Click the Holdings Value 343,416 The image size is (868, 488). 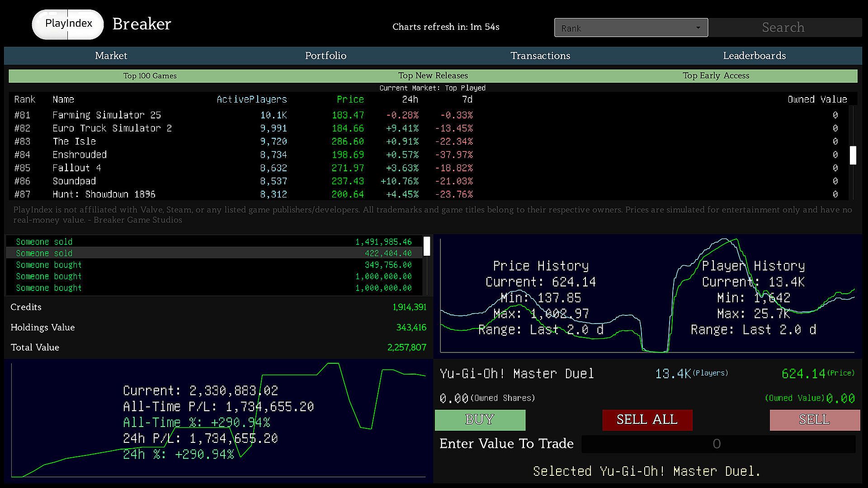(411, 328)
